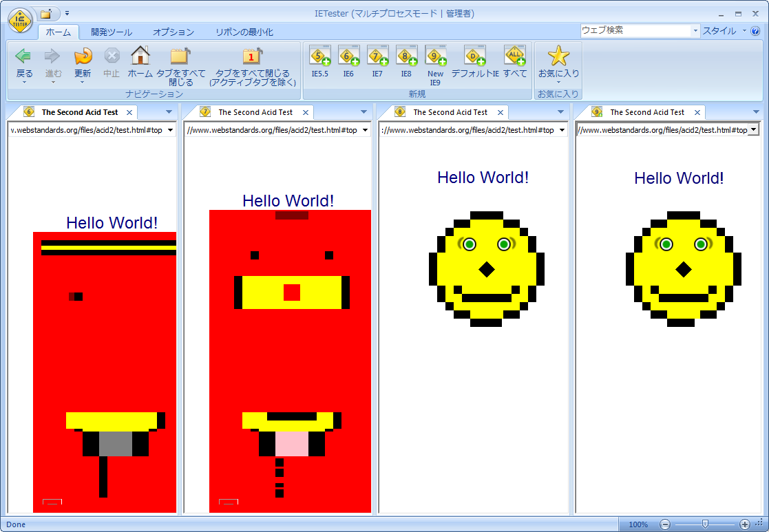Open the tab list arrow of the IE7 pane
Screen dimensions: 769x532
(364, 111)
